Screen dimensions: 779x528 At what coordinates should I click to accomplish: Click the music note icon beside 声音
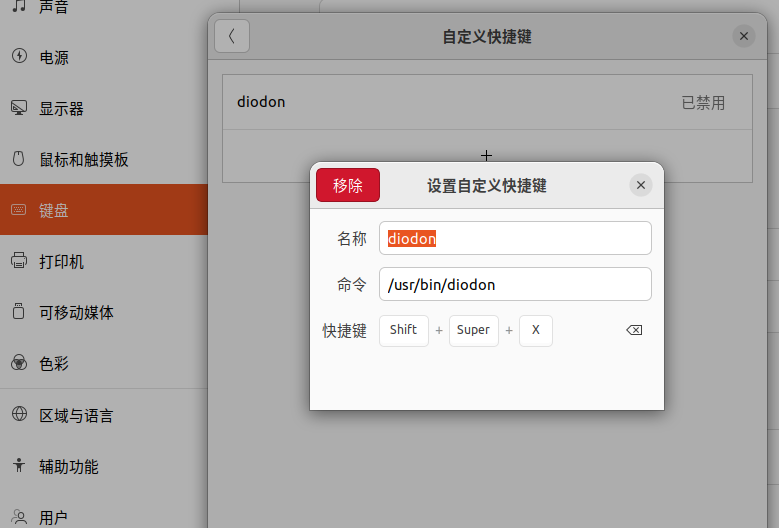click(19, 6)
